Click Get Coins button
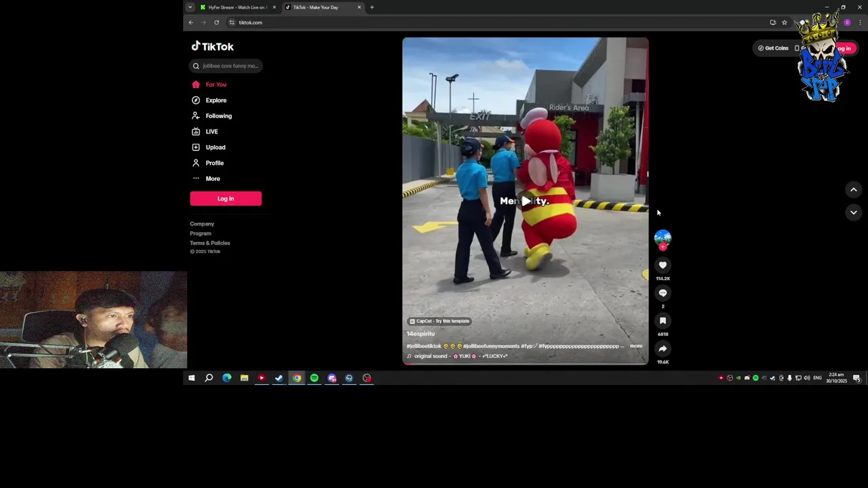Screen dimensions: 868x488 coord(773,48)
